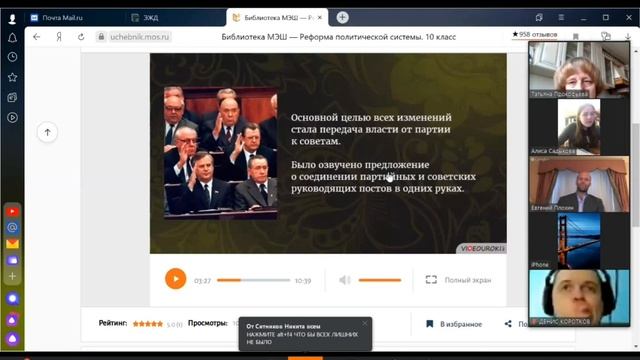
Task: Open video player icon in sidebar
Action: coord(12,118)
